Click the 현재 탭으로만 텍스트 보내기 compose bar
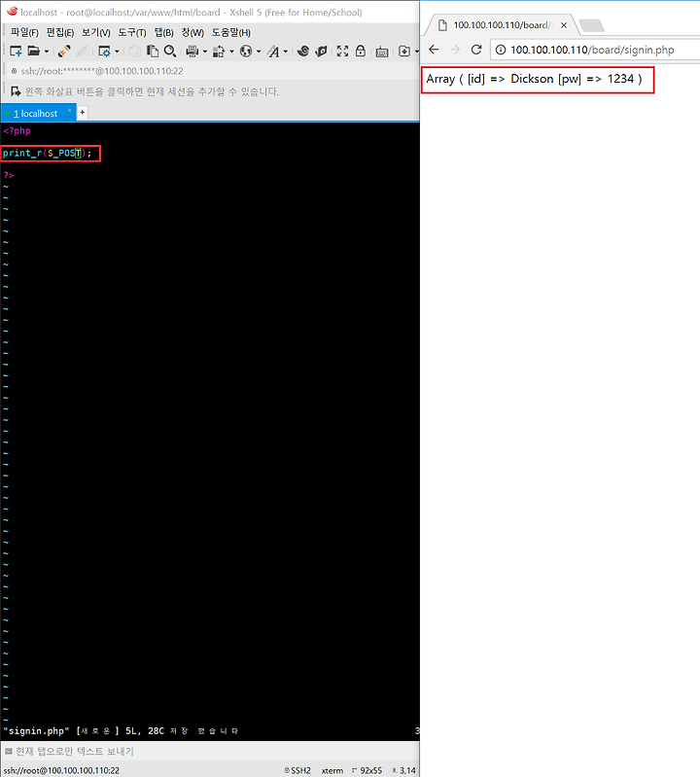The width and height of the screenshot is (700, 777). [75, 752]
